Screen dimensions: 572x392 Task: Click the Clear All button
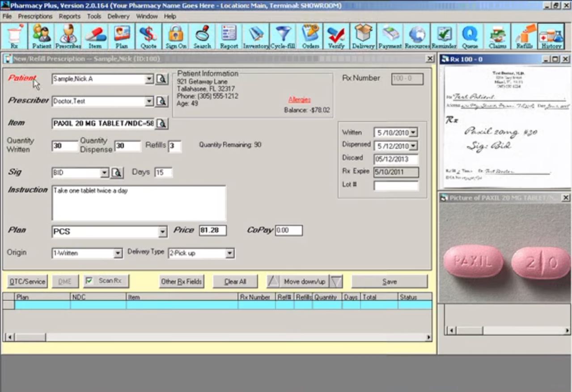pos(235,282)
